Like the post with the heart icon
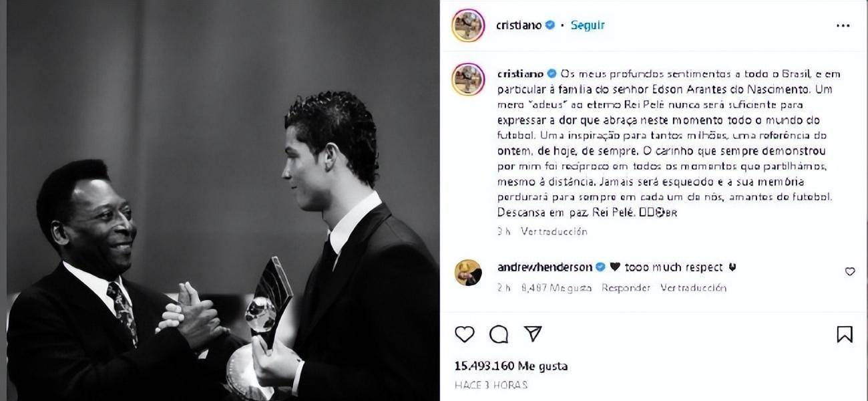The image size is (868, 401). 464,333
